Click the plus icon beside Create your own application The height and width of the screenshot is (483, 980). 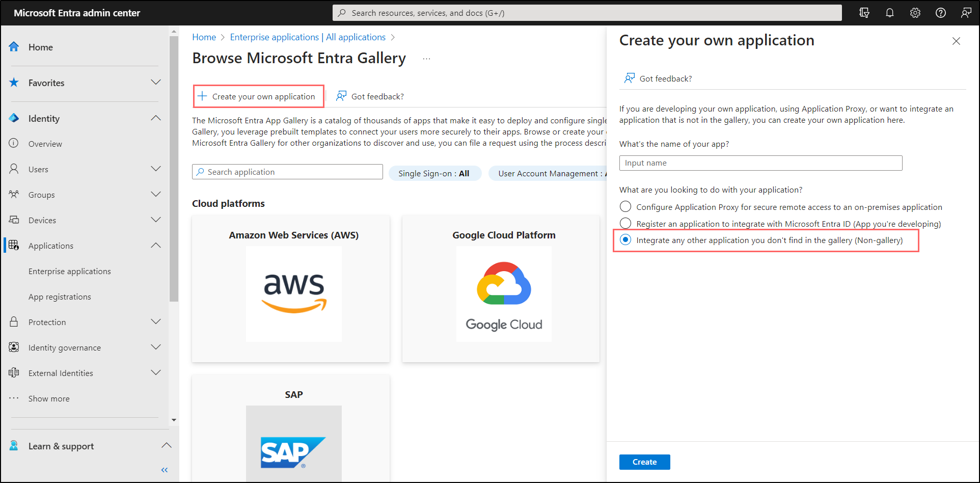pos(202,96)
